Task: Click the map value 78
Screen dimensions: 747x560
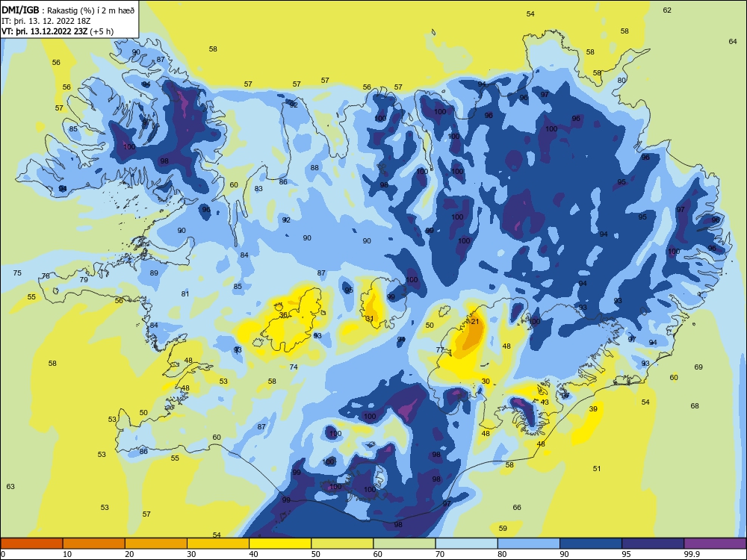Action: tap(46, 276)
